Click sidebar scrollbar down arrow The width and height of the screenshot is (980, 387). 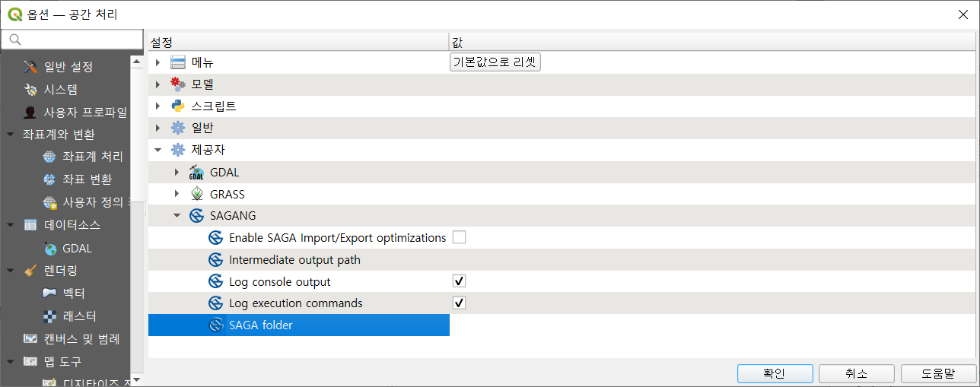[x=136, y=379]
